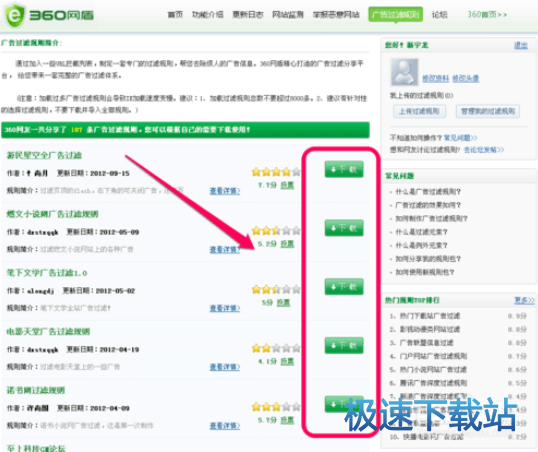Click star rating of 诺书网过滤规则
538x452 pixels.
[276, 407]
